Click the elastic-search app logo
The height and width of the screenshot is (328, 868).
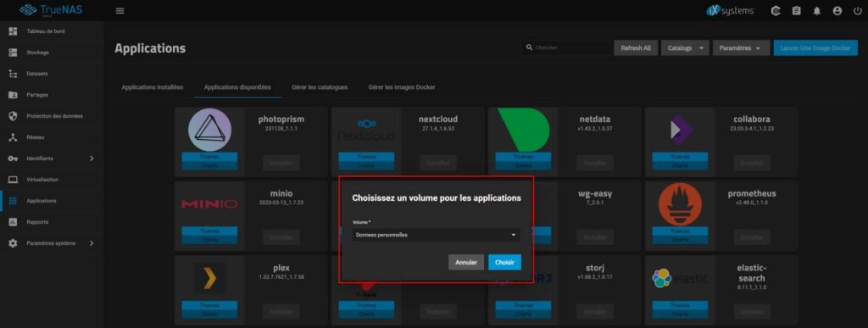tap(681, 278)
